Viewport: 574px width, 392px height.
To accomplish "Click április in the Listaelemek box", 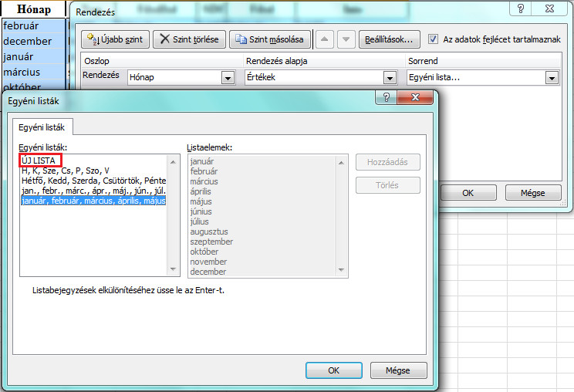I will click(x=201, y=191).
